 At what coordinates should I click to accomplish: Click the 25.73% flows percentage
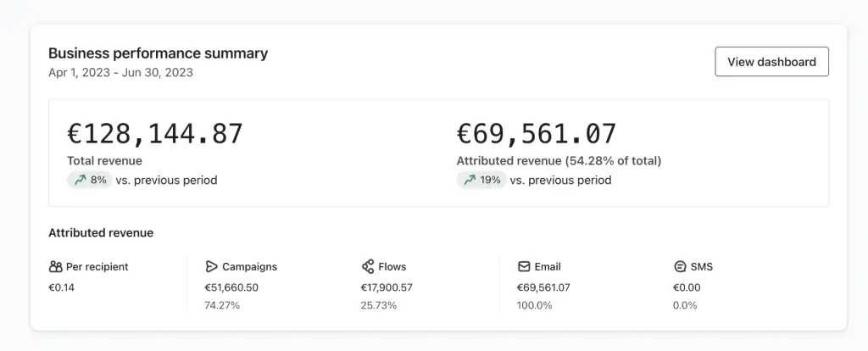point(379,305)
